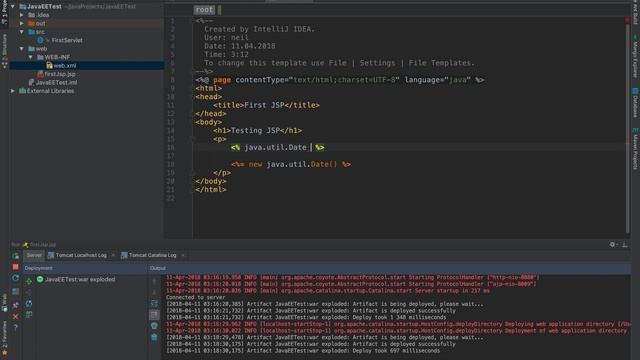Select firstJsp.jsp in project tree

click(60, 74)
